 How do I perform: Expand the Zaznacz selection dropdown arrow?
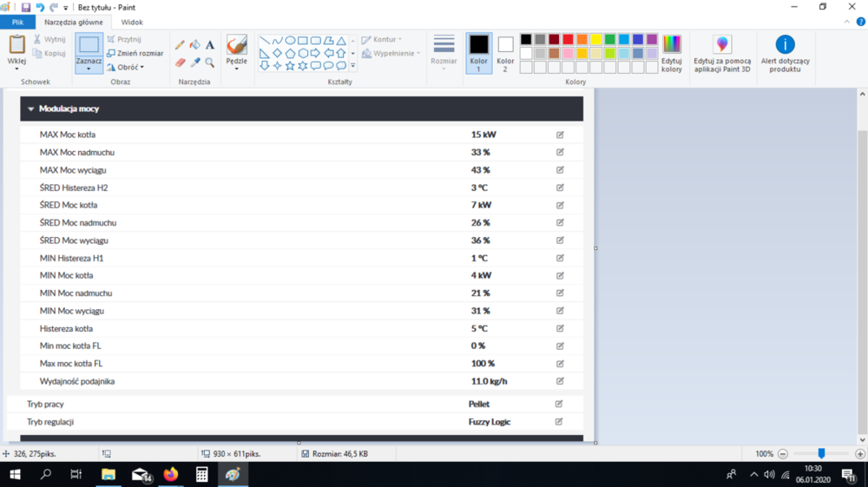click(x=89, y=69)
